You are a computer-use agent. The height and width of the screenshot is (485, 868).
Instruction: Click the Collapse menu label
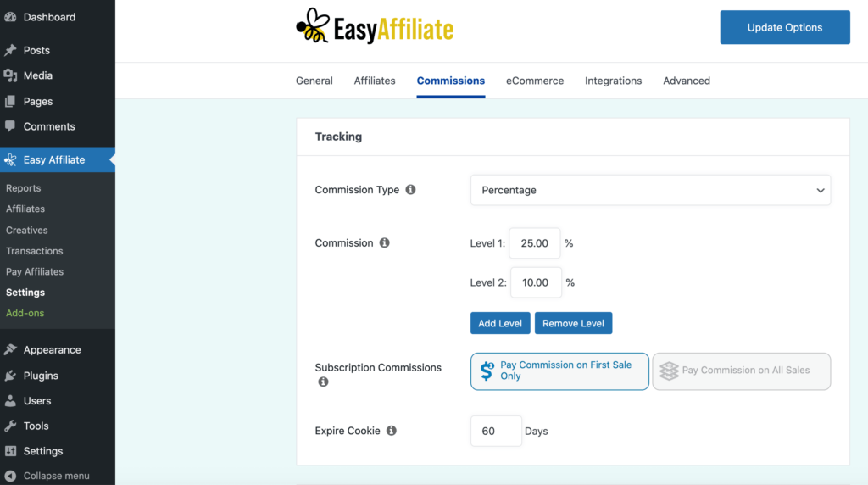[56, 476]
